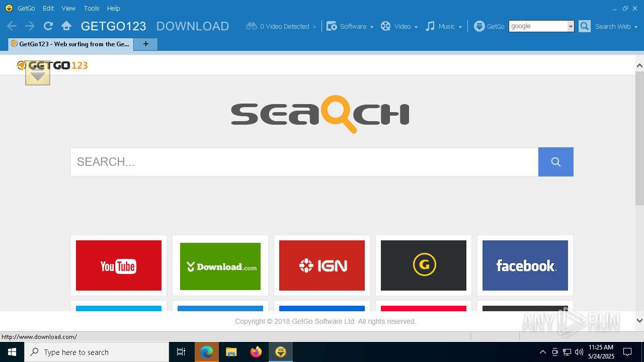This screenshot has width=644, height=362.
Task: Click the vertical scrollbar thumb
Action: (639, 138)
